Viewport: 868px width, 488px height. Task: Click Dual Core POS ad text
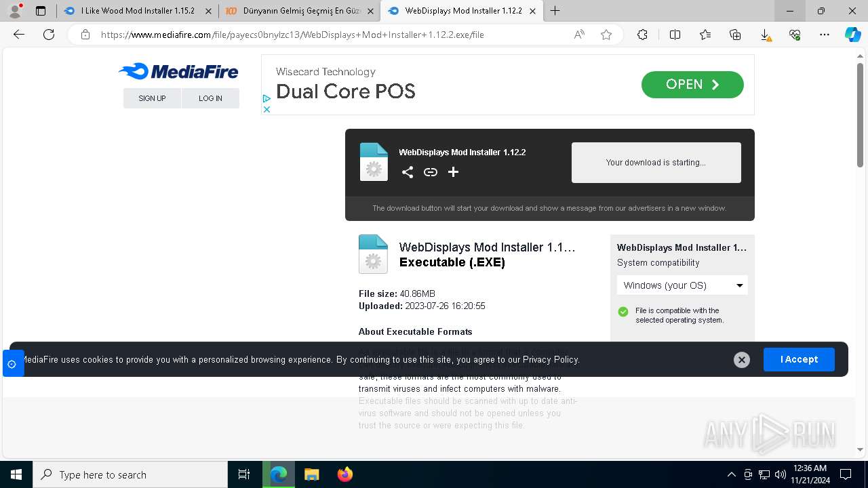pyautogui.click(x=346, y=91)
